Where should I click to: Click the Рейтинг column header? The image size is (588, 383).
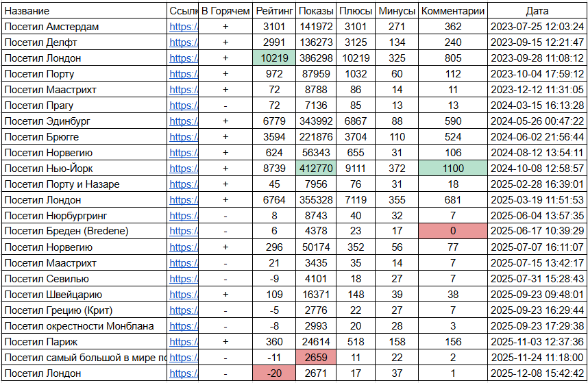tap(274, 11)
